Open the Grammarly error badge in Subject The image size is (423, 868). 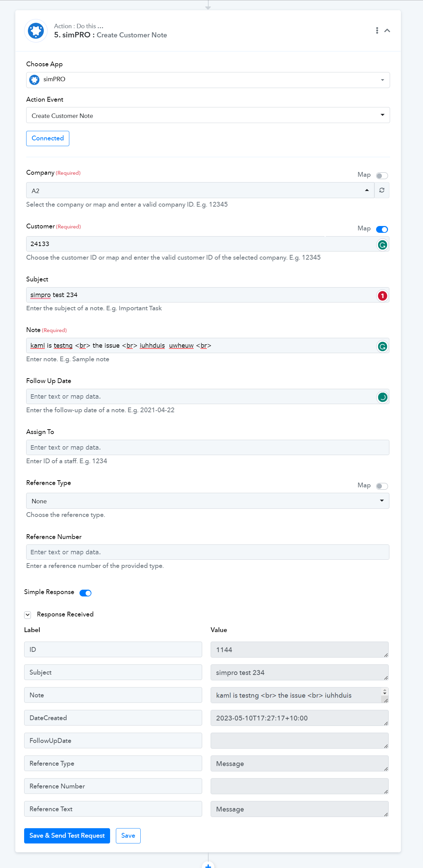click(382, 296)
